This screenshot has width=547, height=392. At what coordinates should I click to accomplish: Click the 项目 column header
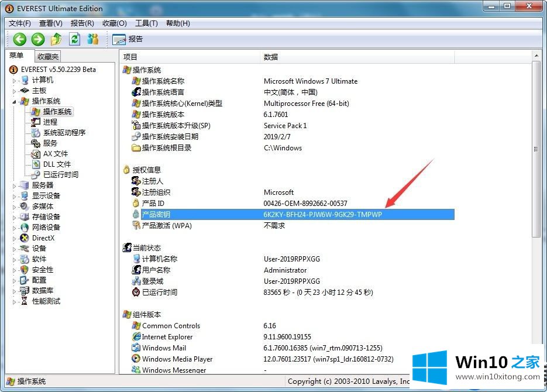[190, 57]
